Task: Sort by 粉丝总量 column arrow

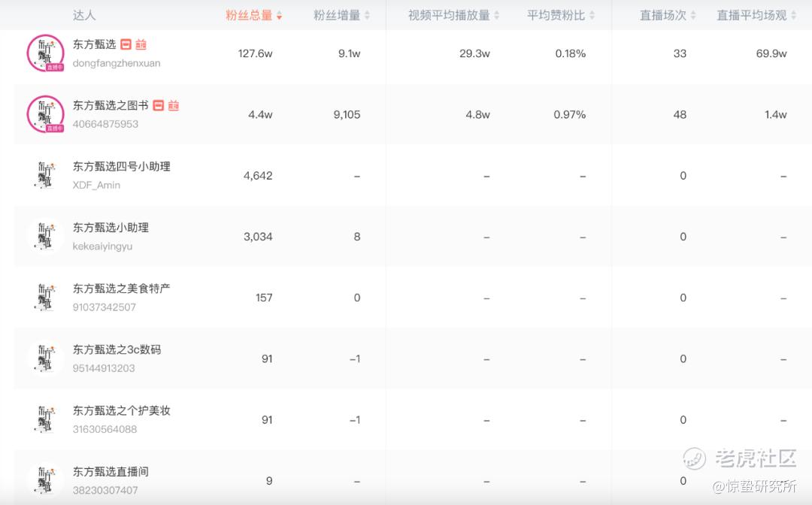Action: [x=279, y=16]
